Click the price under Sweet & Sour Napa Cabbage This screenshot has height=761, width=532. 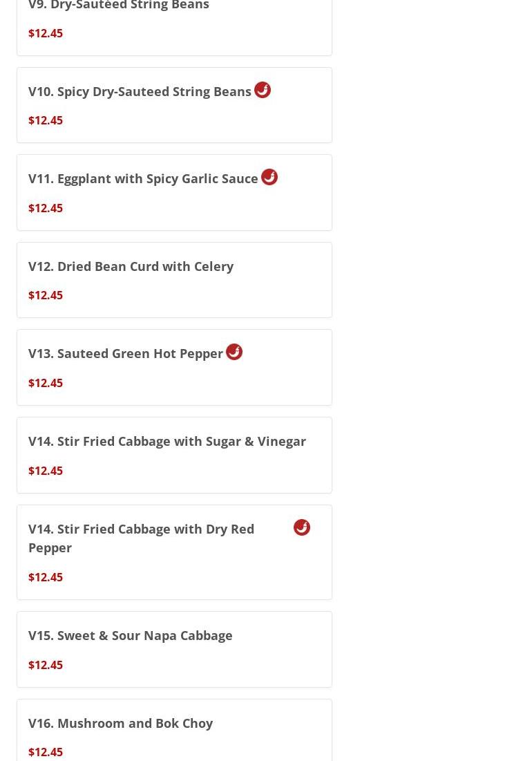pyautogui.click(x=46, y=665)
